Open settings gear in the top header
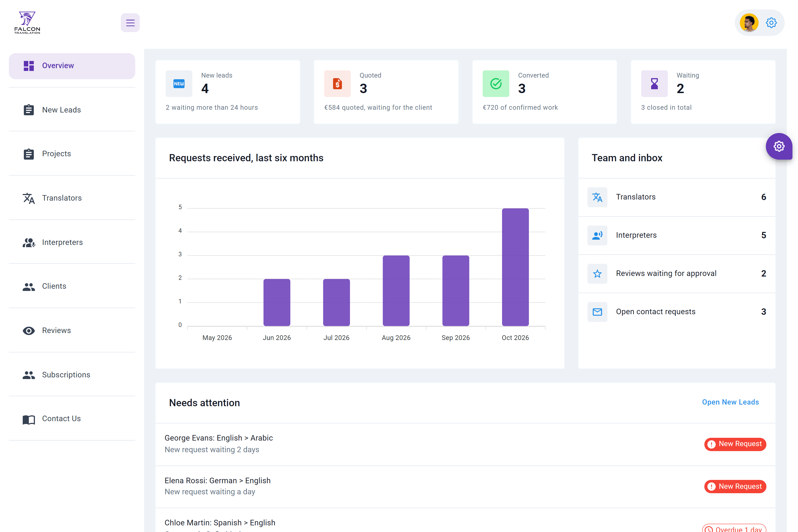Image resolution: width=798 pixels, height=532 pixels. coord(771,23)
